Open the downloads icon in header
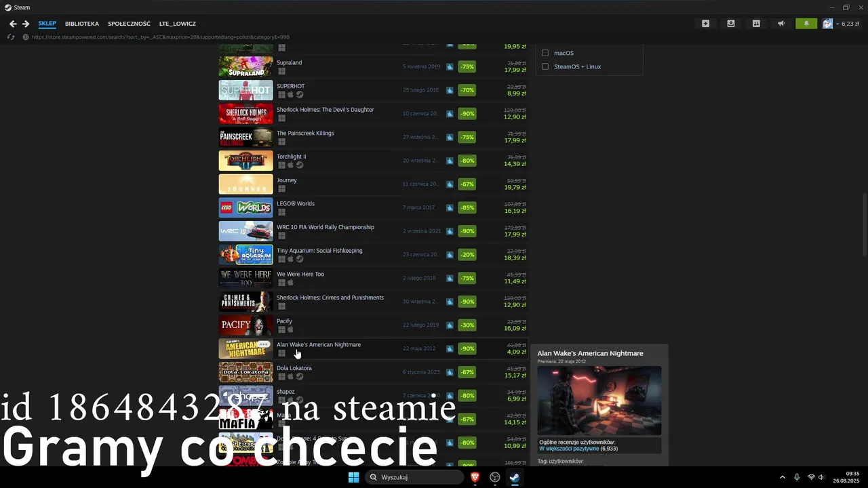This screenshot has height=488, width=868. click(730, 24)
